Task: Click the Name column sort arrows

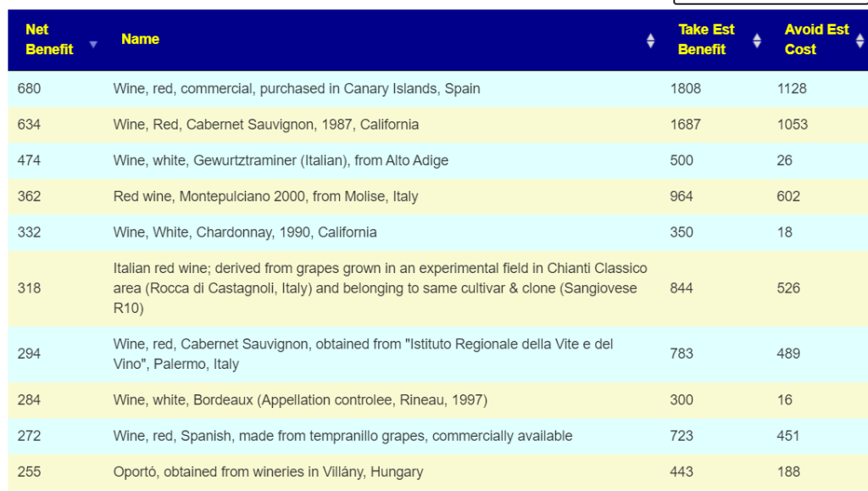Action: [650, 41]
